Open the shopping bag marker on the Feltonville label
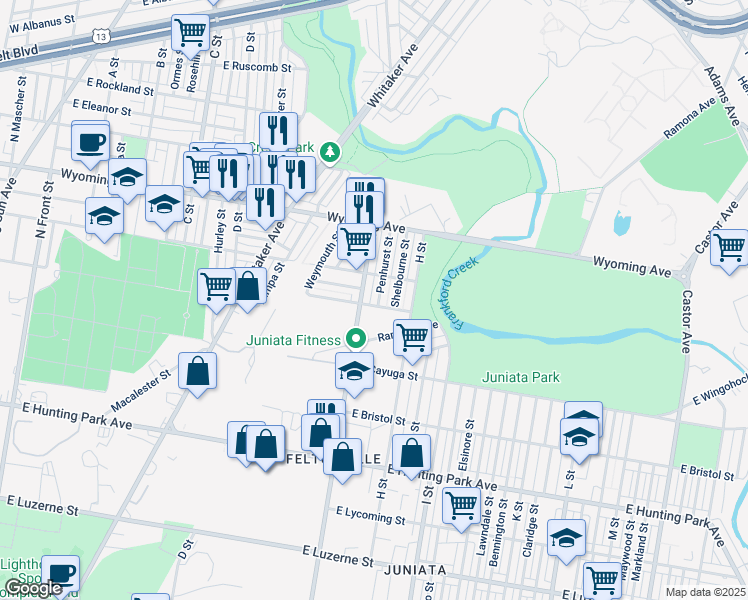The image size is (748, 600). 343,461
